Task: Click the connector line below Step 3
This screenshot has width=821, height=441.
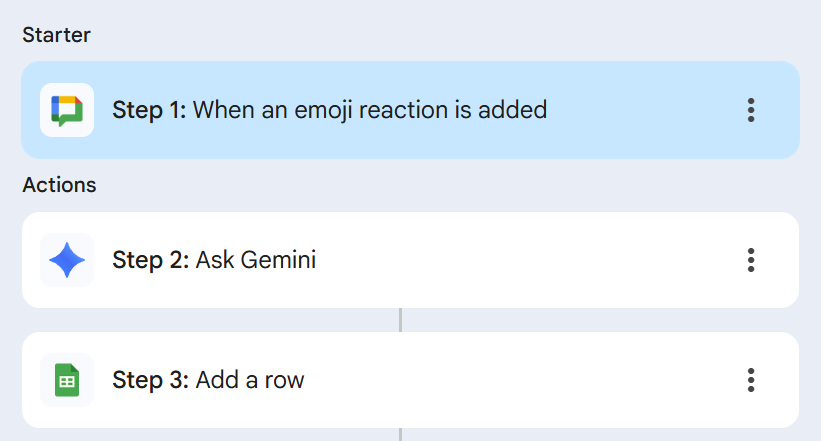Action: [400, 434]
